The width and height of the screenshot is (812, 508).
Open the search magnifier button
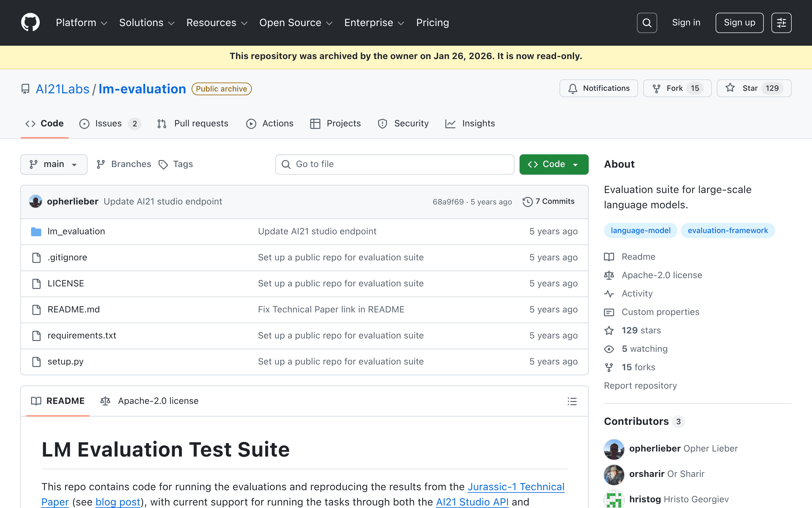pos(646,23)
